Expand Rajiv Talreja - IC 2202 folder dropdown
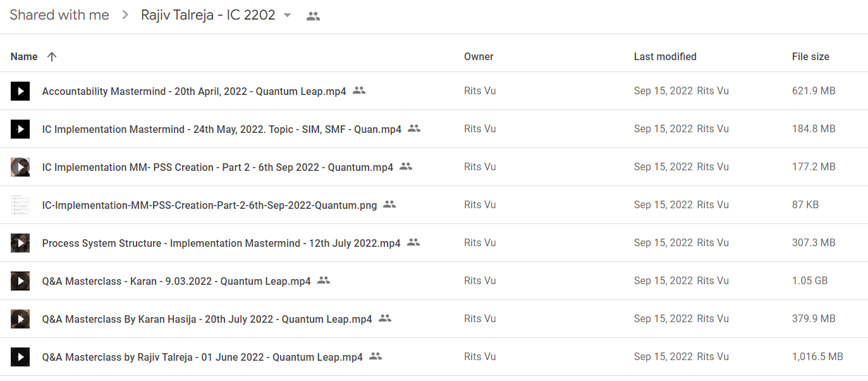 click(287, 15)
